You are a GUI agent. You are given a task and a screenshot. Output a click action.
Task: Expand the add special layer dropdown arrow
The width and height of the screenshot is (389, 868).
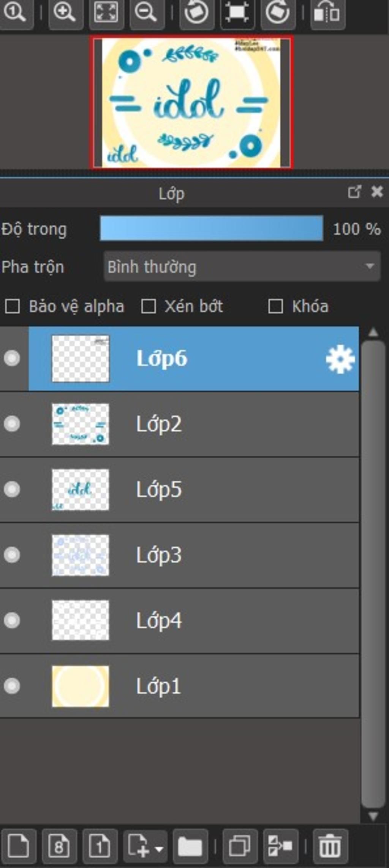coord(159,848)
